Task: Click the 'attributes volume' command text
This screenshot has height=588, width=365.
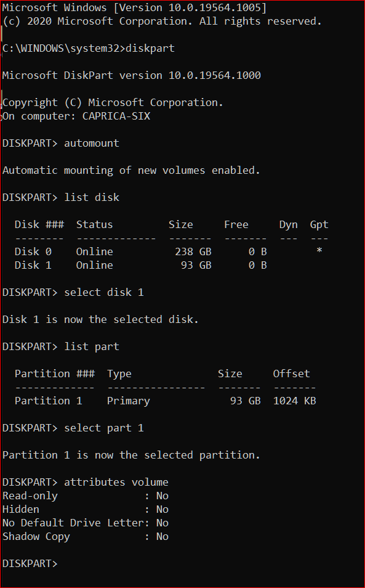Action: [x=116, y=482]
